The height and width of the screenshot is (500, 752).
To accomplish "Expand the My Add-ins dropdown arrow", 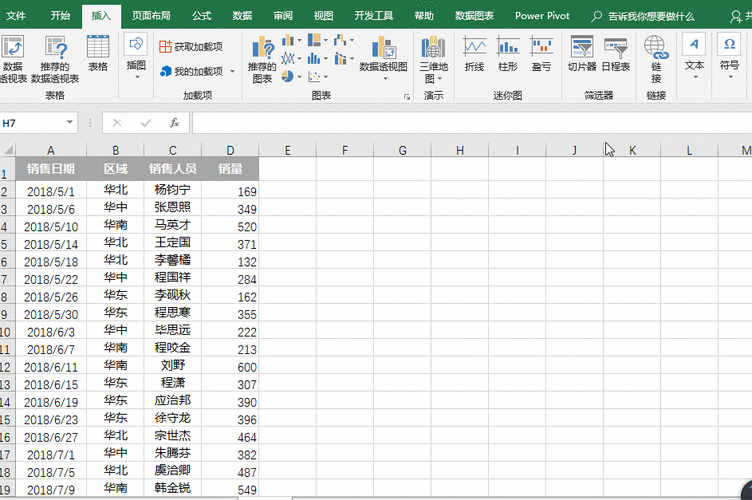I will pyautogui.click(x=233, y=71).
